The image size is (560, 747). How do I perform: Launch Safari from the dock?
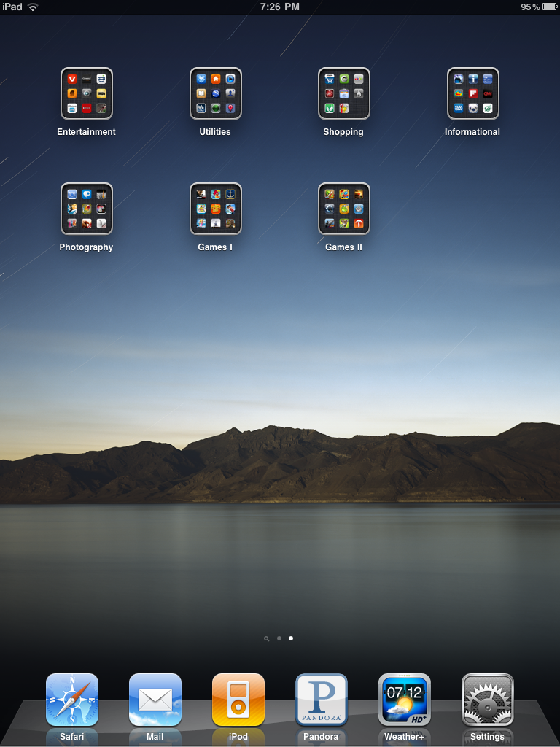pyautogui.click(x=72, y=700)
